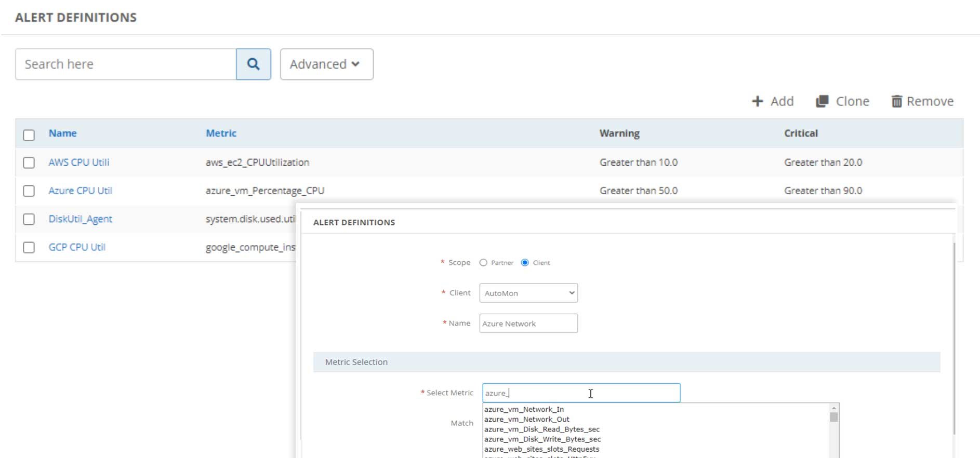The height and width of the screenshot is (458, 980).
Task: Click the 'Greater than 20.0' critical cell
Action: pyautogui.click(x=823, y=163)
